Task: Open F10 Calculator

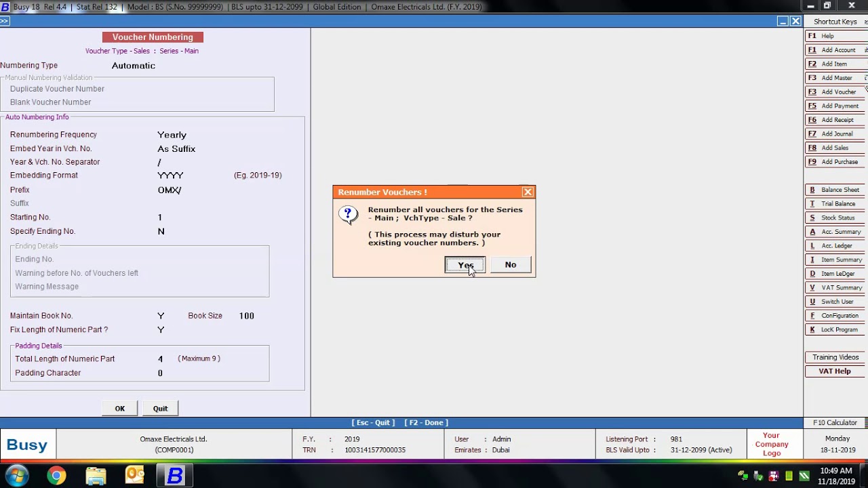Action: pos(835,422)
